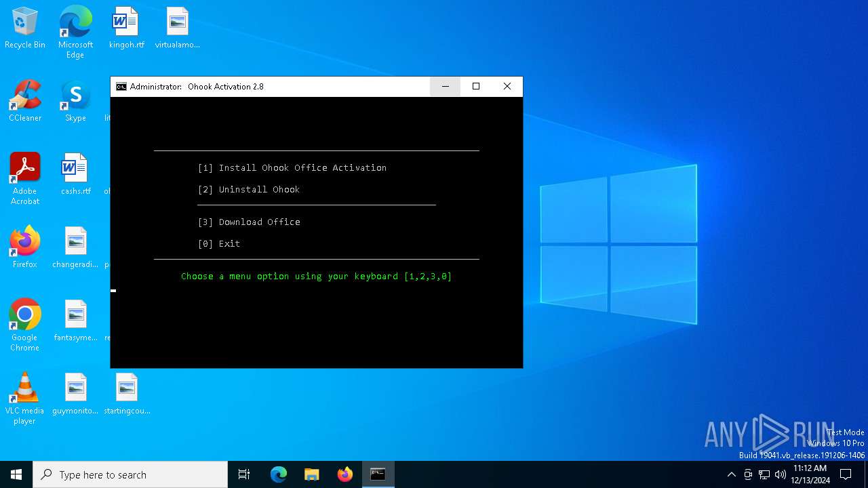Open Firefox from the taskbar
Viewport: 868px width, 488px height.
pyautogui.click(x=345, y=474)
